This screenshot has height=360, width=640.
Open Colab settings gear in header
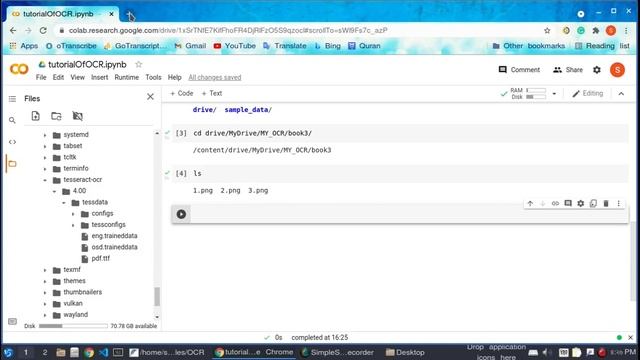pos(597,70)
